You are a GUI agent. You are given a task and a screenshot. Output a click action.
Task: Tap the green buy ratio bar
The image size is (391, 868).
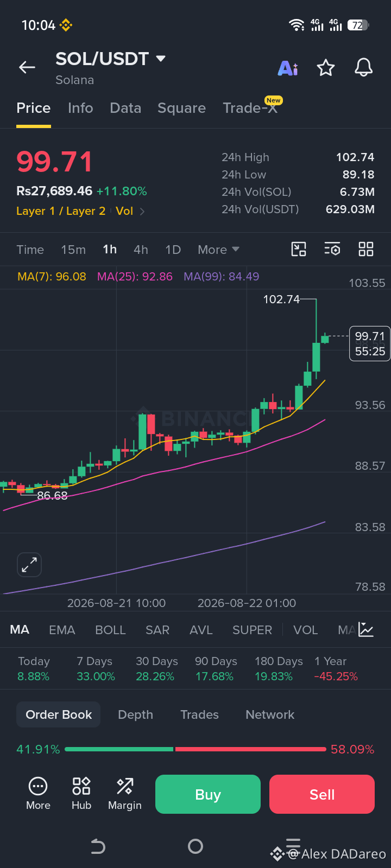point(119,749)
